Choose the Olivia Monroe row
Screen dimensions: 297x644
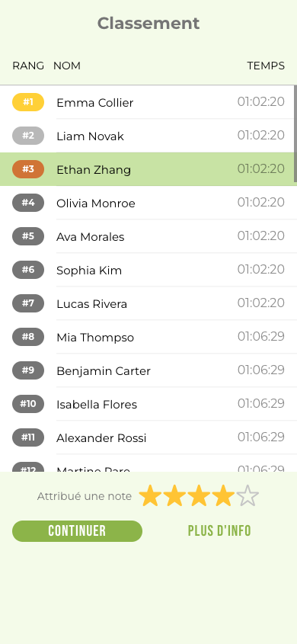click(x=148, y=203)
